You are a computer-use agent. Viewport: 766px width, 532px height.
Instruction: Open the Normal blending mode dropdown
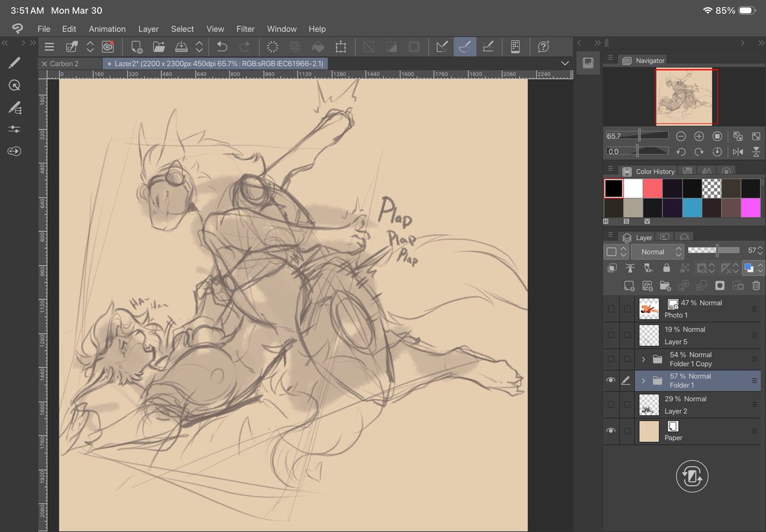[657, 251]
